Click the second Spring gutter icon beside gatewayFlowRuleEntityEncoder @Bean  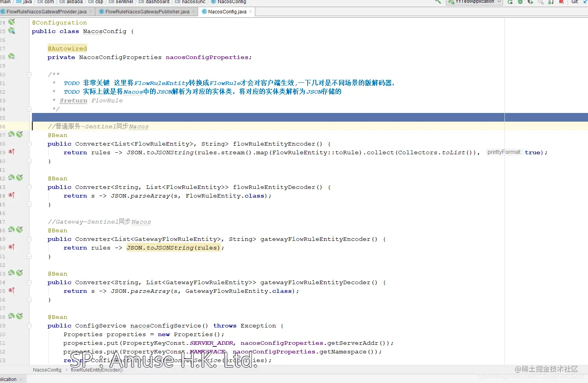(x=20, y=230)
